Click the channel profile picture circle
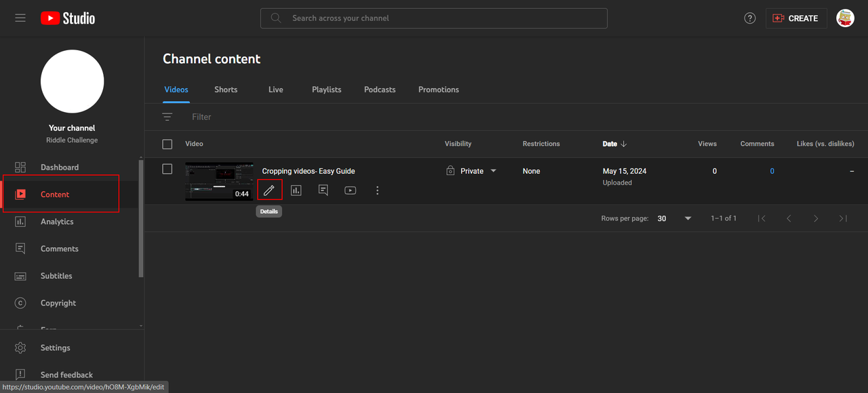Screen dimensions: 868x393 point(72,81)
